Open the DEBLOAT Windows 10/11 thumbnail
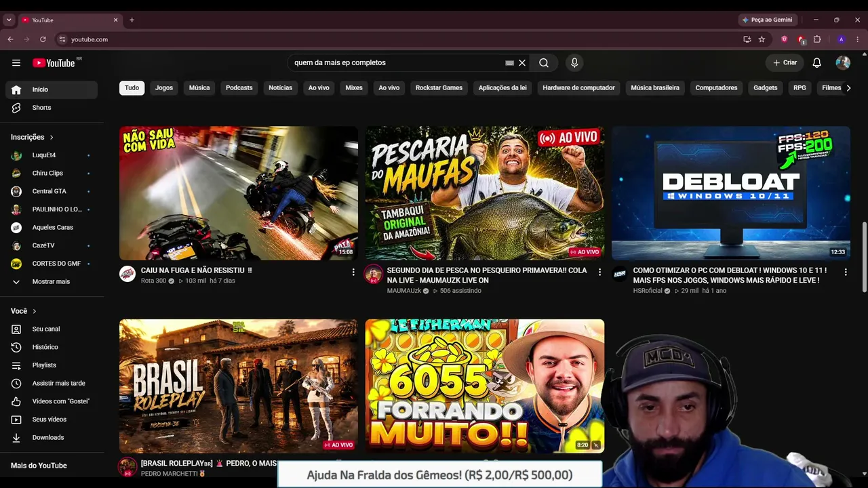The width and height of the screenshot is (868, 488). [x=731, y=193]
